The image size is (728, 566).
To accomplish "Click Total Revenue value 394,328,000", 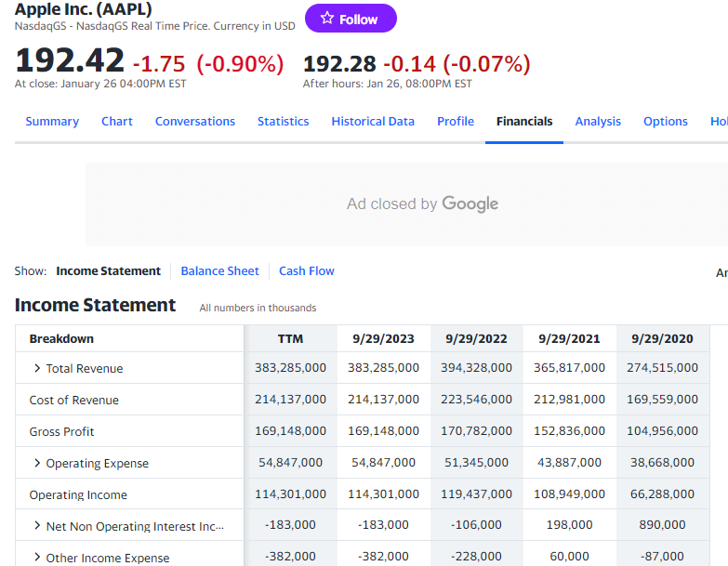I will [x=476, y=367].
